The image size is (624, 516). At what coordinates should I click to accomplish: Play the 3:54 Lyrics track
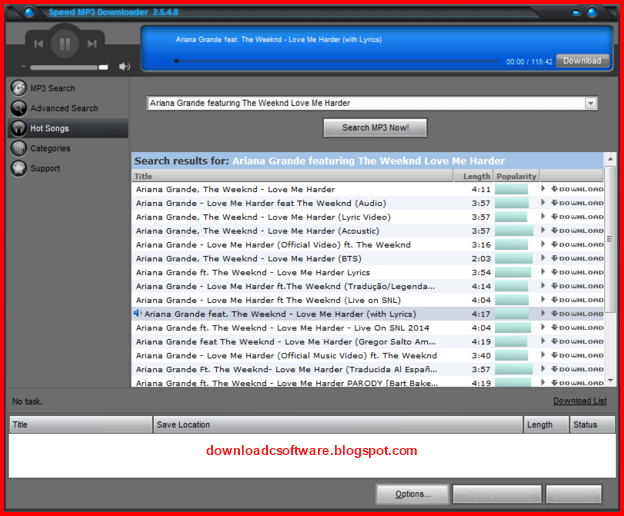point(543,272)
